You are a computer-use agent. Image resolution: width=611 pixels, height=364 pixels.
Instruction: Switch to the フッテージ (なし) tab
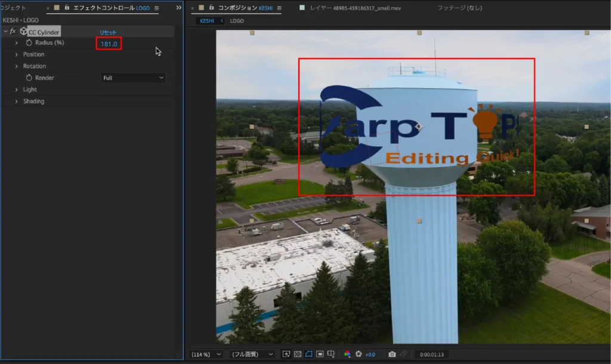pyautogui.click(x=459, y=8)
